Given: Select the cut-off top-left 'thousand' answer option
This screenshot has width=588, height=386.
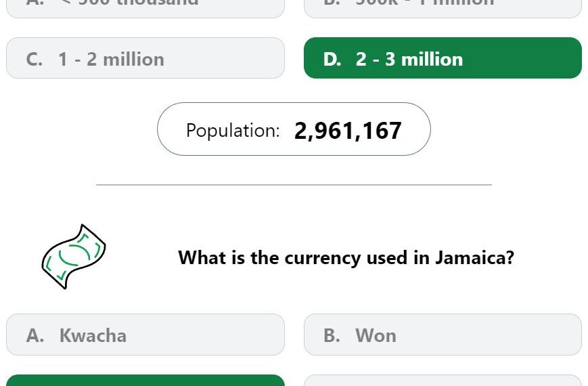Looking at the screenshot, I should 145,9.
